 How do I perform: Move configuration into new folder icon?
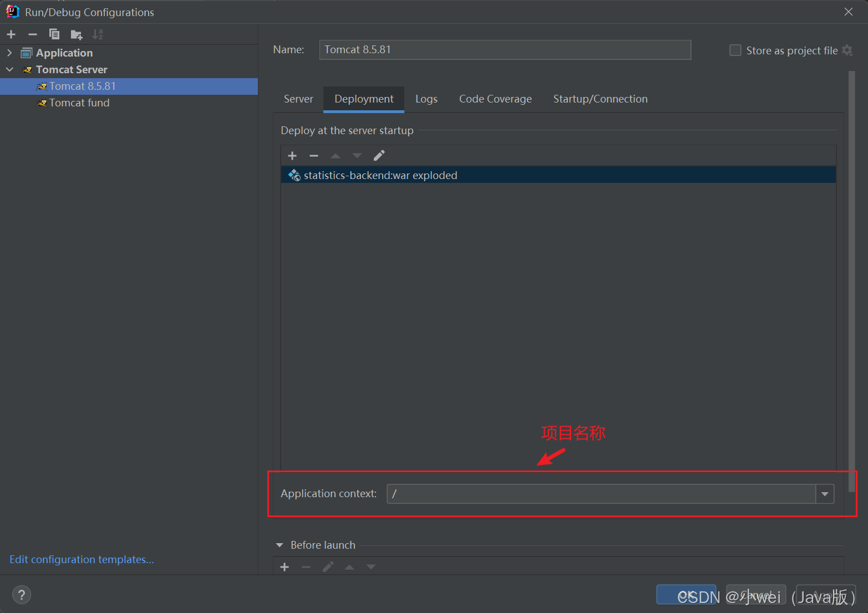[x=77, y=35]
